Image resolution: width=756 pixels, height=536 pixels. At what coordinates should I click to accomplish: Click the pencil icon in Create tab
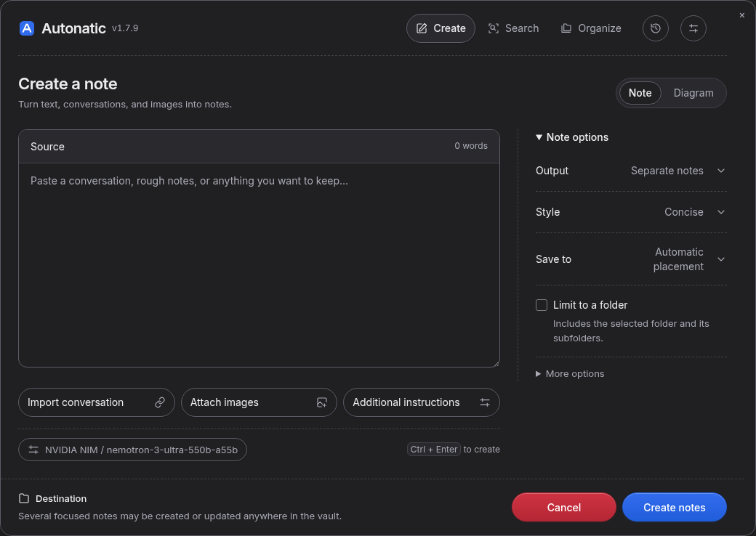(x=422, y=28)
